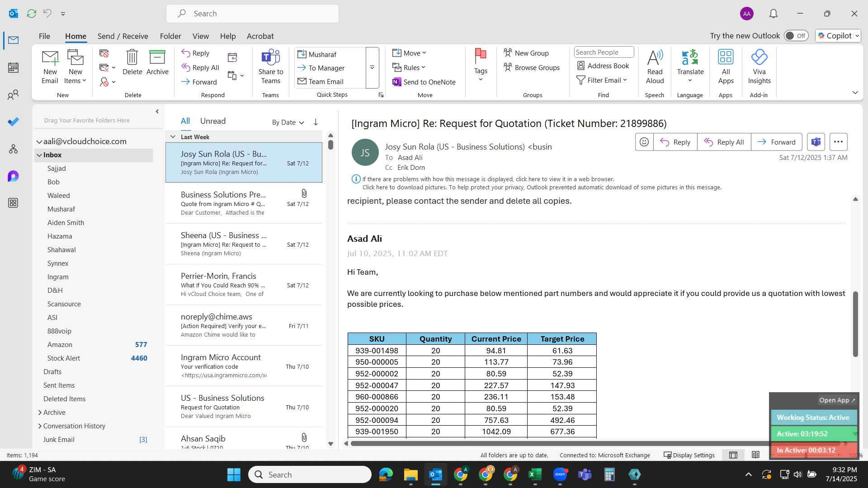Click reading pane vertical scrollbar thumb
The height and width of the screenshot is (488, 868).
point(855,324)
